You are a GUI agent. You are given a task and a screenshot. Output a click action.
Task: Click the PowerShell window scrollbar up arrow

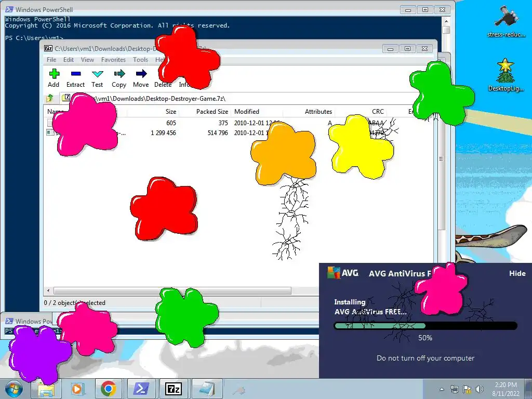pyautogui.click(x=446, y=21)
